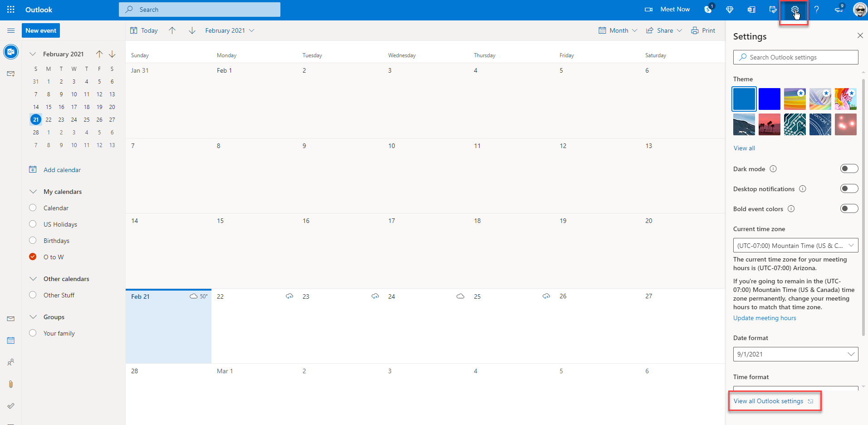Open the account profile picture
Viewport: 868px width, 425px height.
(860, 10)
